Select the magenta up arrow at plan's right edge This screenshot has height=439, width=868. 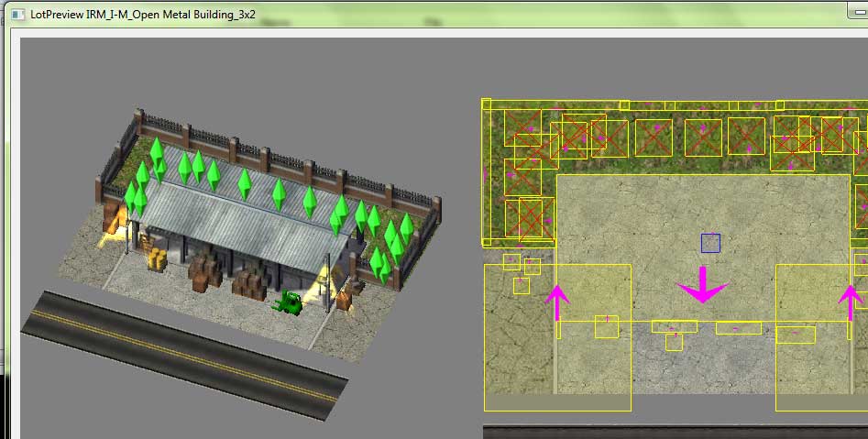coord(851,302)
